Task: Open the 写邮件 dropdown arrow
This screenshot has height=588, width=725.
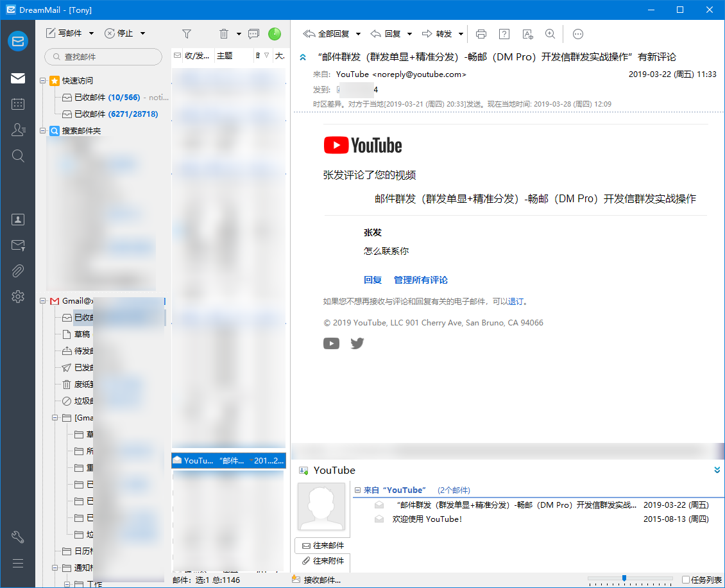Action: click(92, 33)
